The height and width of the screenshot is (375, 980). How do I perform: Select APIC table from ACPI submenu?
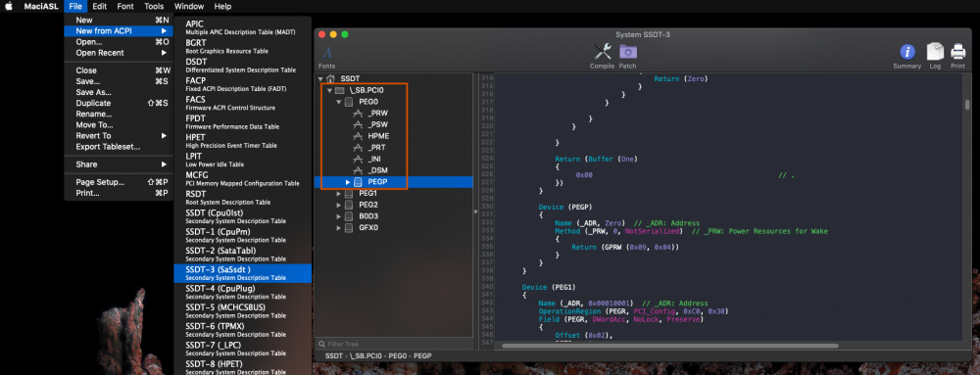[242, 27]
